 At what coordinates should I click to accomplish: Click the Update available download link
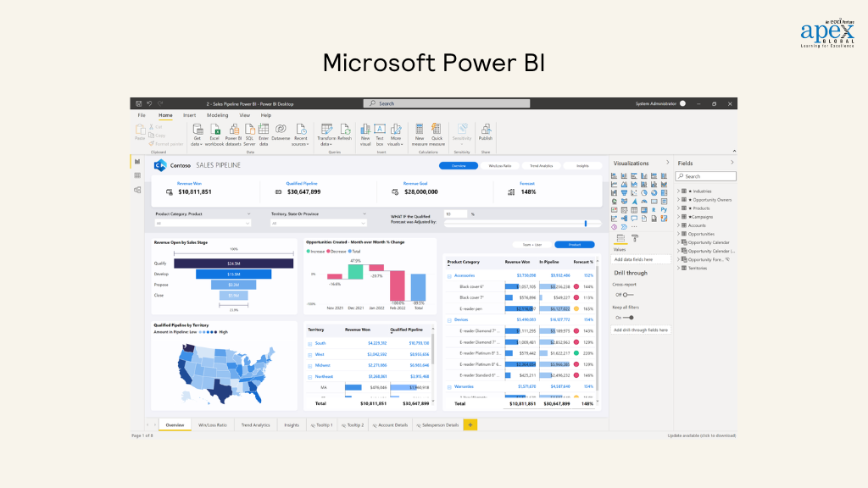pyautogui.click(x=701, y=435)
